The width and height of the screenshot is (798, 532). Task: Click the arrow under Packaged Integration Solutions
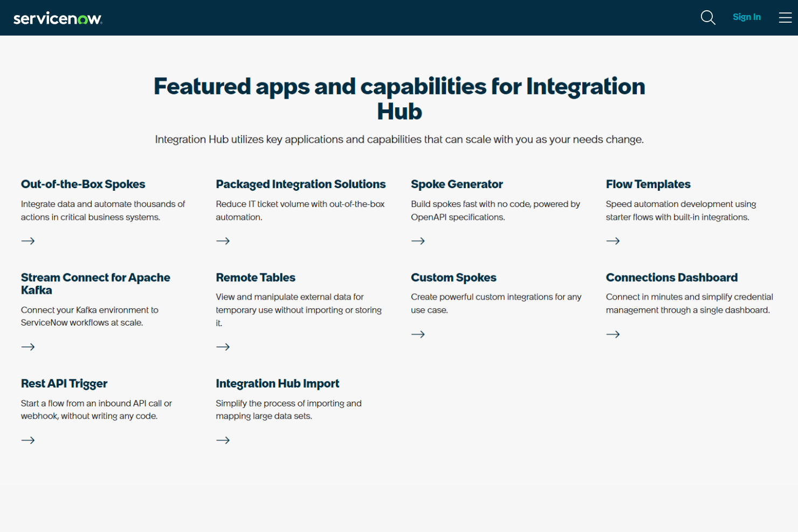click(223, 241)
